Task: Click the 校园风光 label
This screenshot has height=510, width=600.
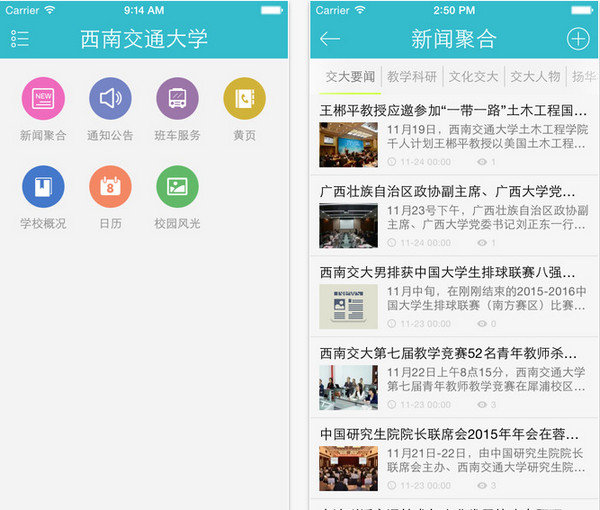Action: [177, 223]
